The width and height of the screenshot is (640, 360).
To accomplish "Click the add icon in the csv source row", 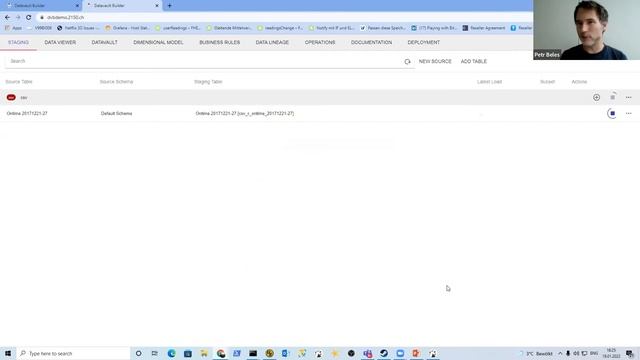I will click(596, 98).
